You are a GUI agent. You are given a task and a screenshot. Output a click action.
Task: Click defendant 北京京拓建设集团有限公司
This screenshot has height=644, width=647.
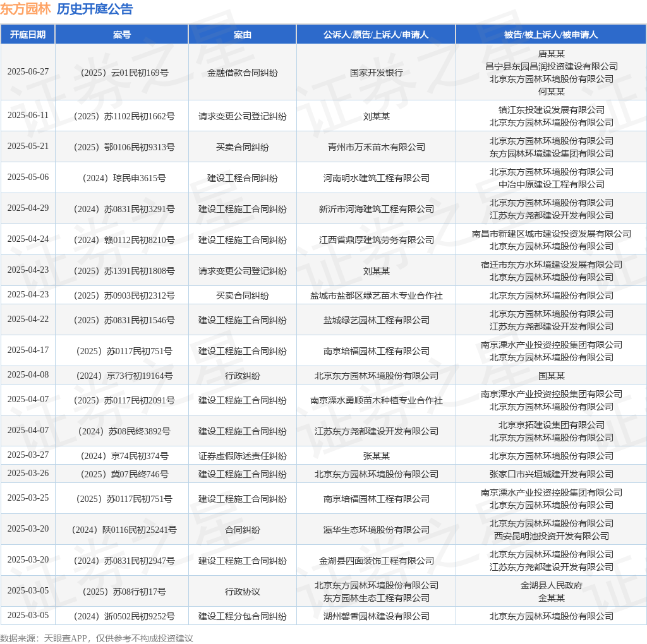click(x=551, y=425)
